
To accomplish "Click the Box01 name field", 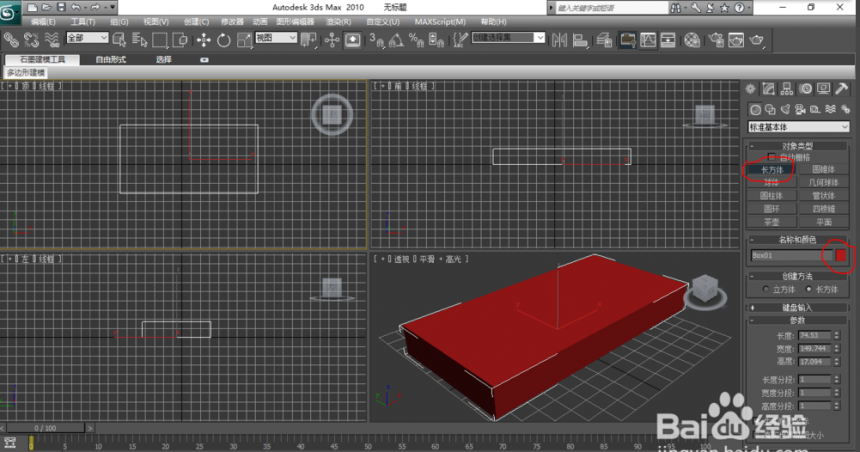I will pos(791,256).
